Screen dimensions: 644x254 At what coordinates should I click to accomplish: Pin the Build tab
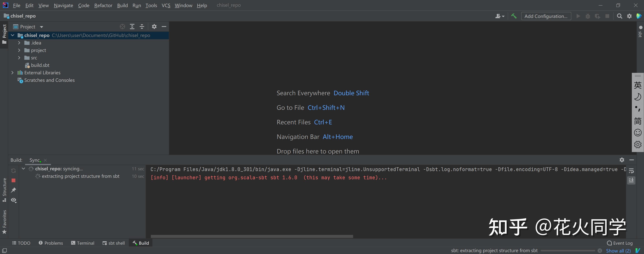[x=13, y=190]
